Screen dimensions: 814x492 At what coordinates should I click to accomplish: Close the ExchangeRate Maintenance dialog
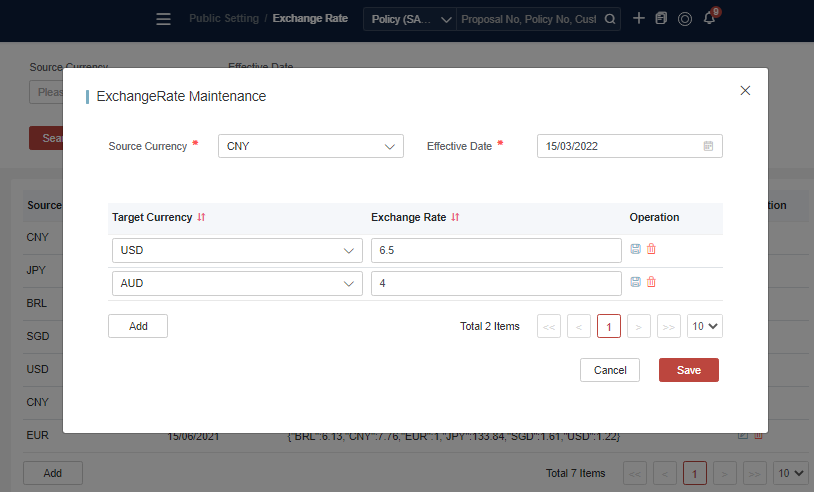coord(744,90)
